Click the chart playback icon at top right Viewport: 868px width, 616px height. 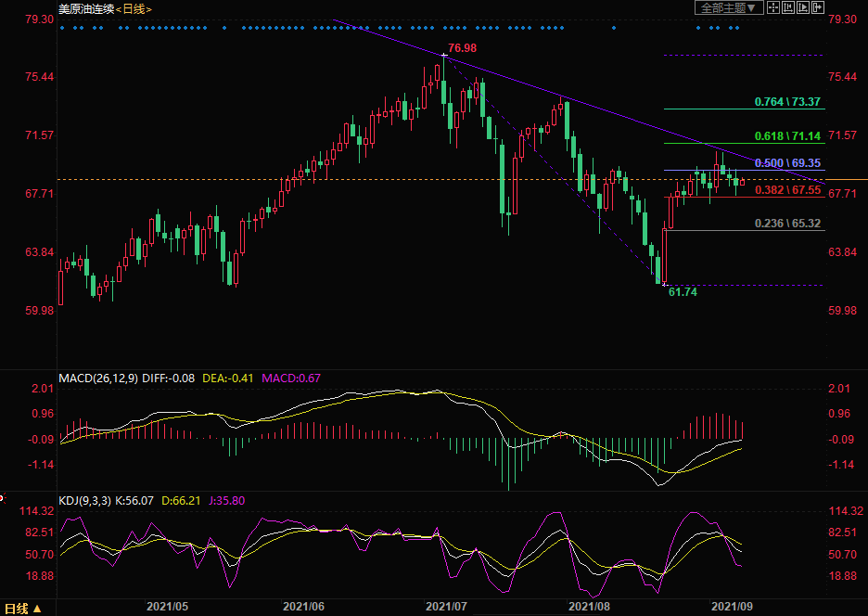click(x=802, y=7)
